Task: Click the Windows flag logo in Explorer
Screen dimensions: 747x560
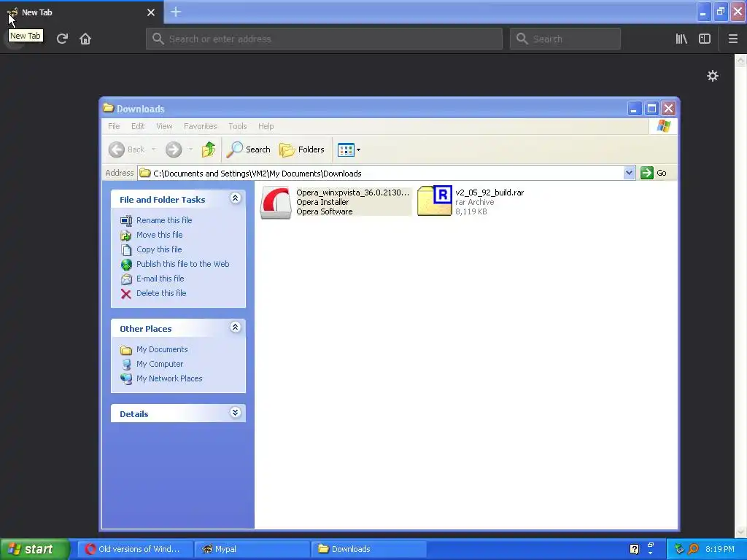Action: (x=663, y=126)
